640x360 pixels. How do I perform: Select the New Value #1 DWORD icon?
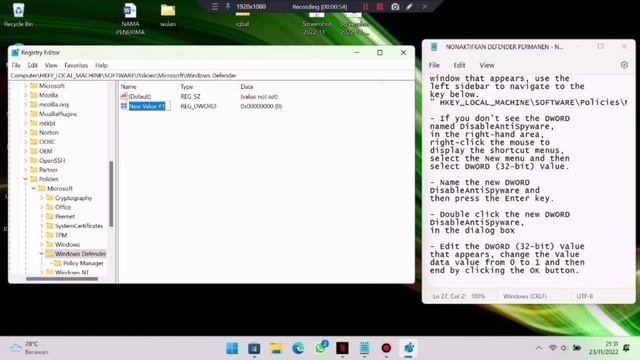point(124,106)
